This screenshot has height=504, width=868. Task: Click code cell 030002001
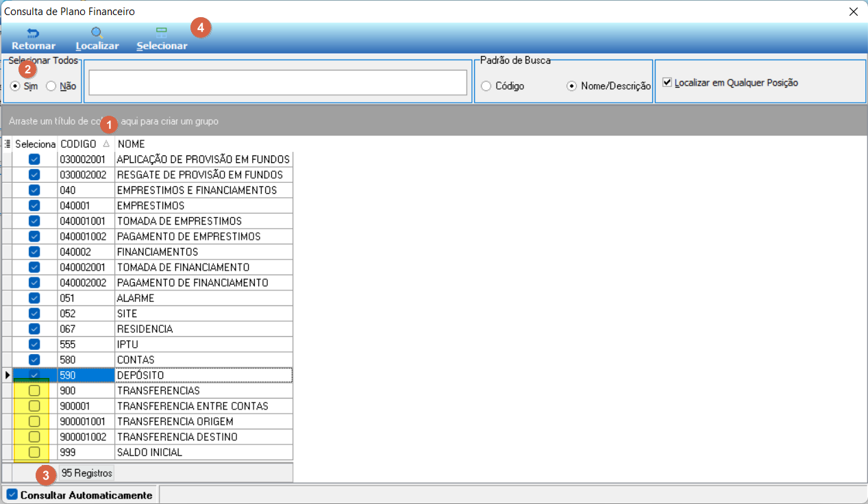[86, 160]
